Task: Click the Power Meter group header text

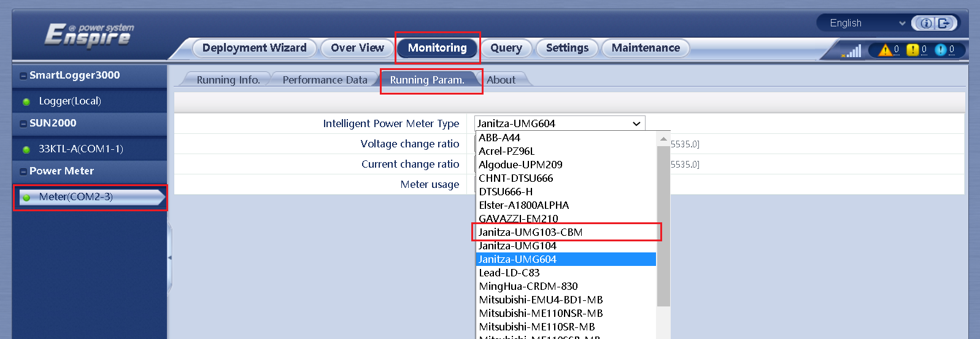Action: [61, 171]
